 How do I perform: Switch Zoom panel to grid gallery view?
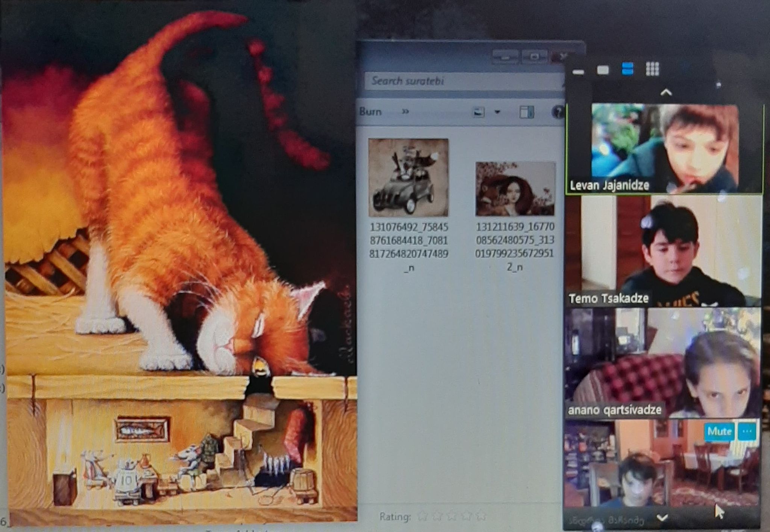pos(652,69)
